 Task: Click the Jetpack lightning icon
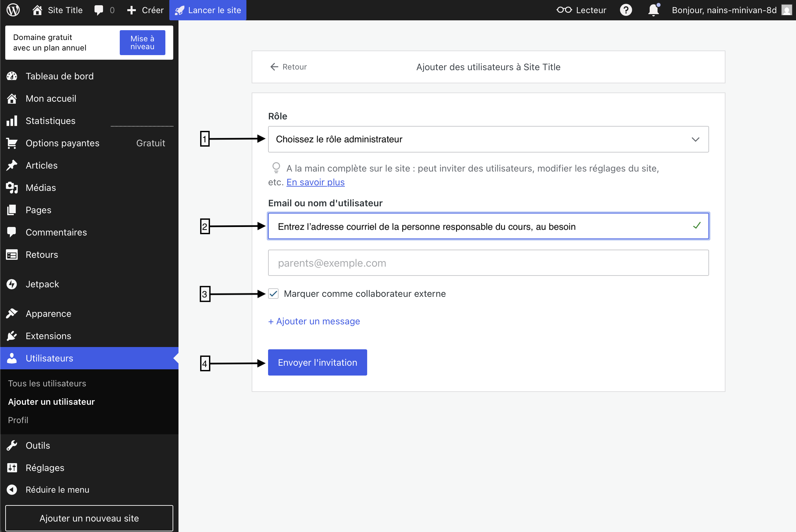12,284
